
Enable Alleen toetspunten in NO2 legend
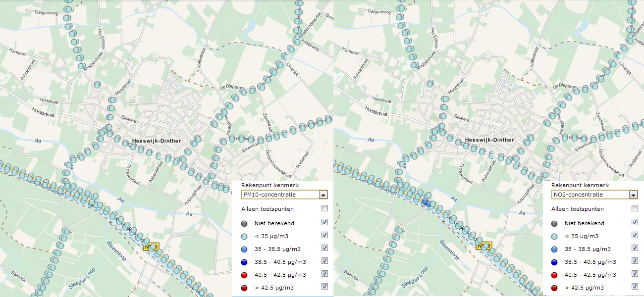pyautogui.click(x=635, y=208)
